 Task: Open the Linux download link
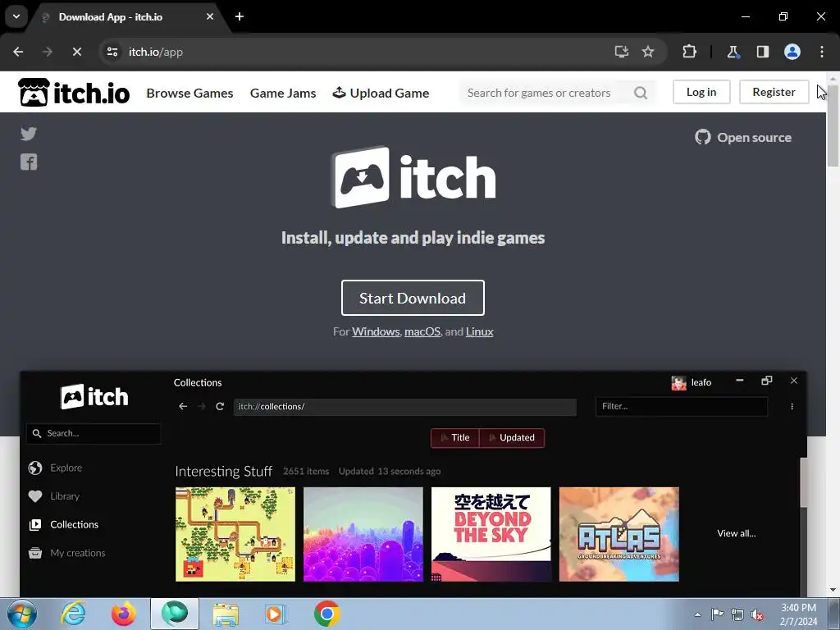[x=479, y=331]
